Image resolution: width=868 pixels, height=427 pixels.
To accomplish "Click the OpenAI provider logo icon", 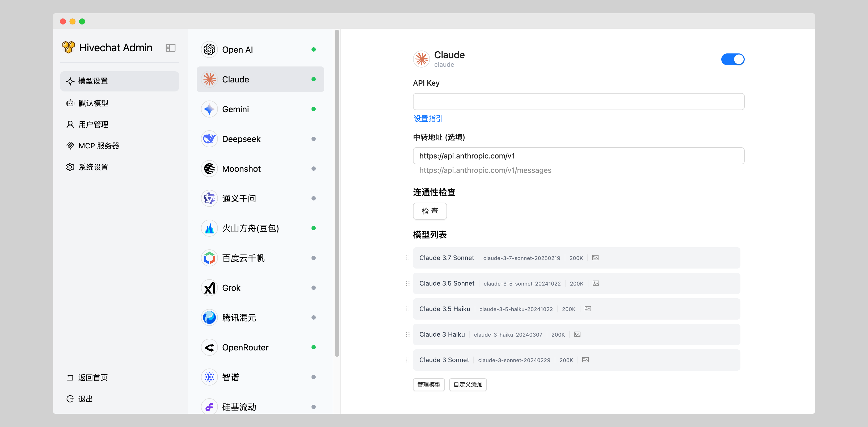I will pyautogui.click(x=209, y=49).
